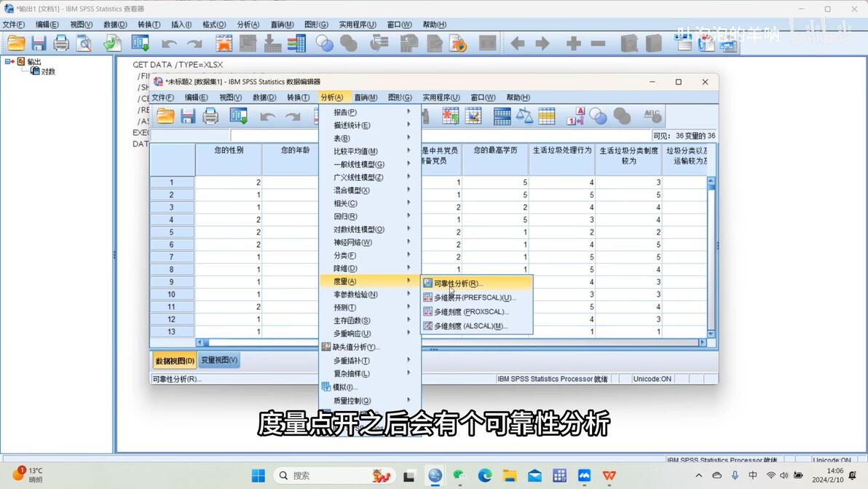
Task: Cell editor input field above grid
Action: pyautogui.click(x=441, y=136)
